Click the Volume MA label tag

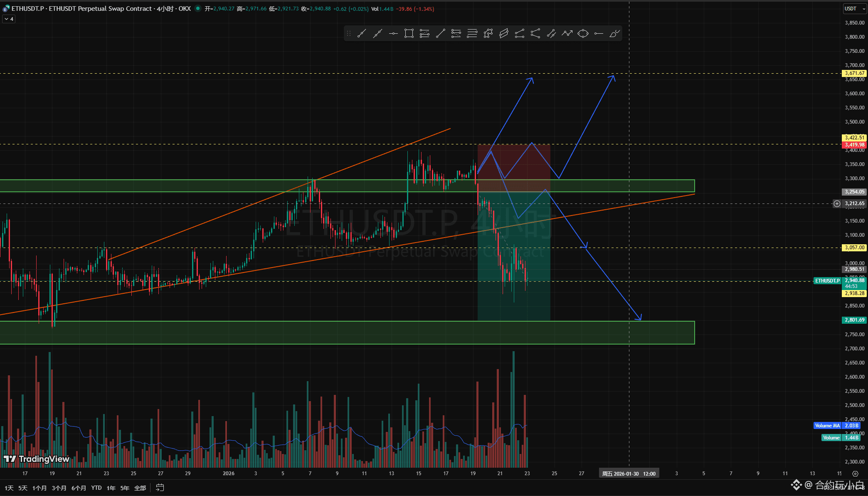[x=827, y=426]
